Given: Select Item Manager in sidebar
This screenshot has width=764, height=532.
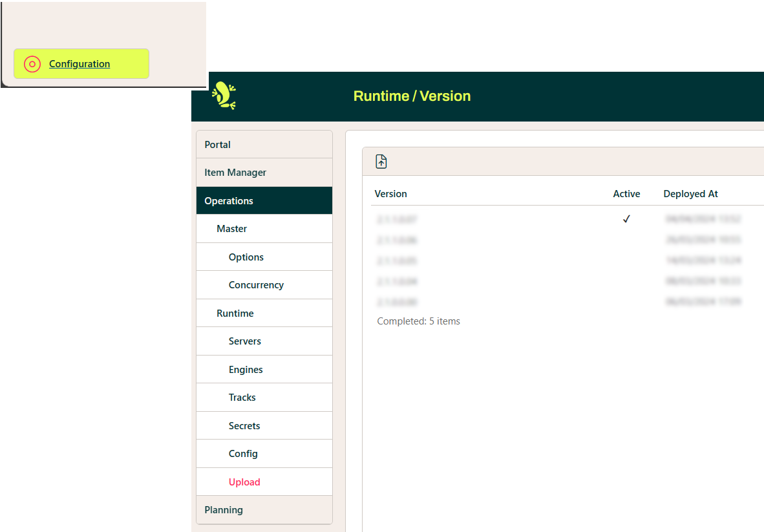Looking at the screenshot, I should tap(235, 173).
